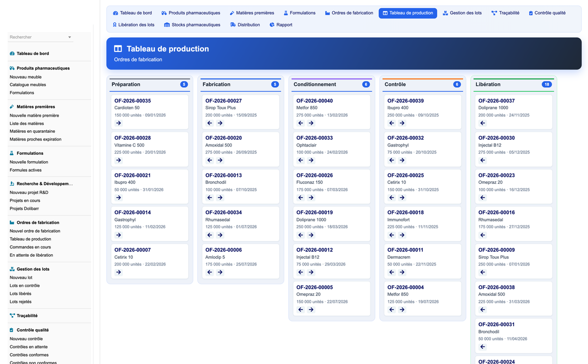Open Nouveau meuble in sidebar

click(25, 77)
